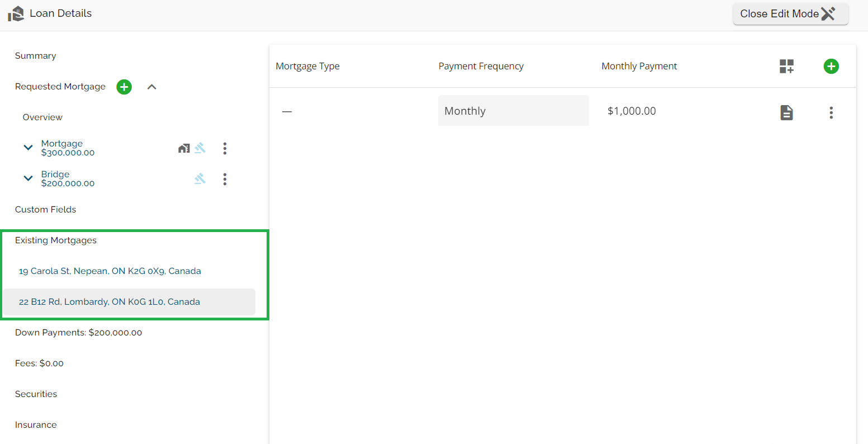The height and width of the screenshot is (444, 868).
Task: Open Down Payments: $200,000.00 section
Action: click(x=78, y=333)
